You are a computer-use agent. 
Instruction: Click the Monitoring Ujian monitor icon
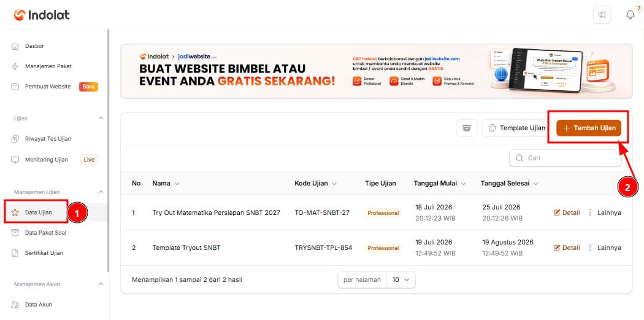click(15, 160)
